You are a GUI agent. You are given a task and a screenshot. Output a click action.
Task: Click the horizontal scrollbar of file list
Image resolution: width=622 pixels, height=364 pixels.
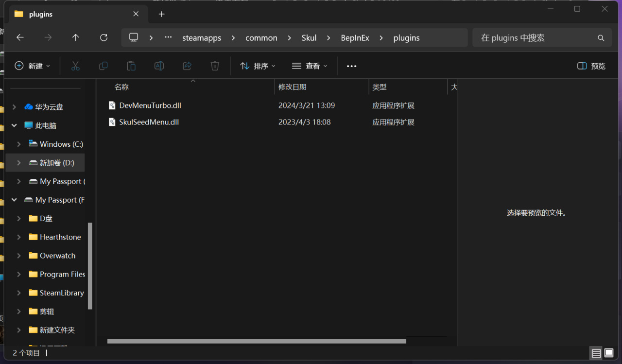[x=257, y=341]
